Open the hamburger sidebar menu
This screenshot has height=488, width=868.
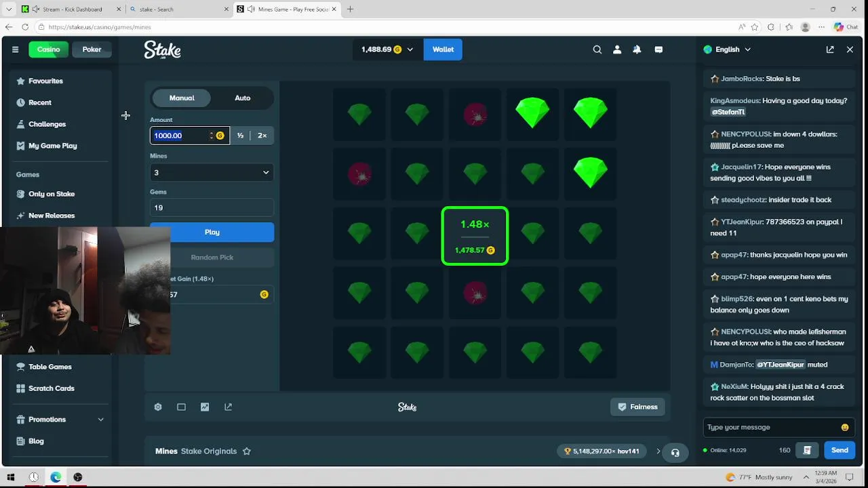[x=15, y=49]
